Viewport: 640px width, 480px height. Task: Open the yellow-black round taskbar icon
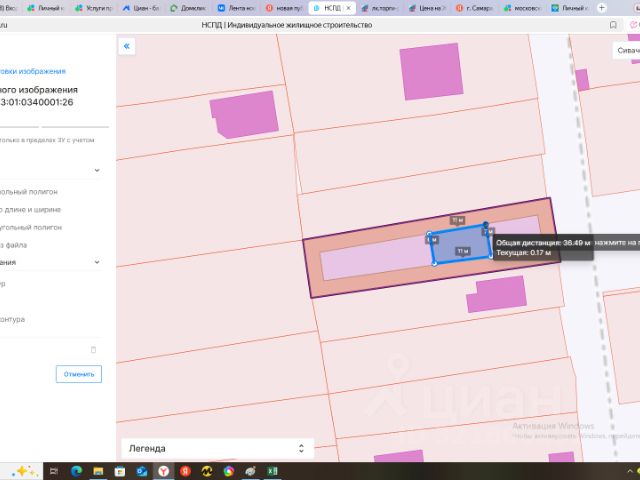[207, 471]
